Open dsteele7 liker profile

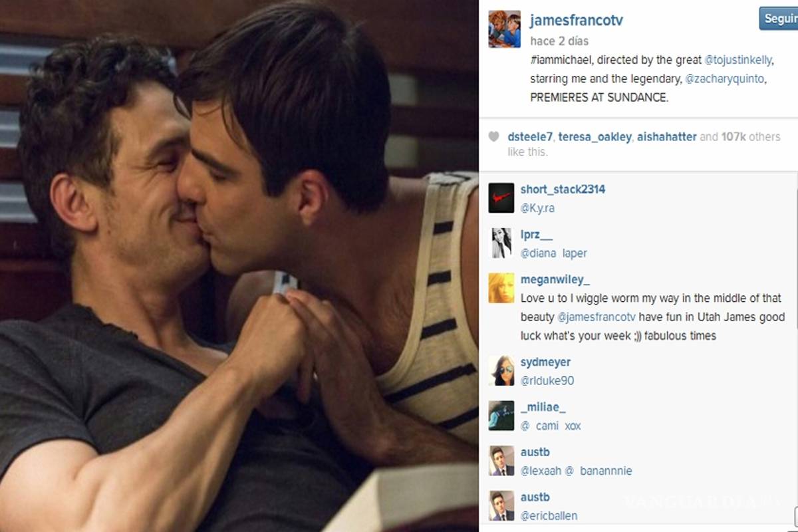coord(530,137)
